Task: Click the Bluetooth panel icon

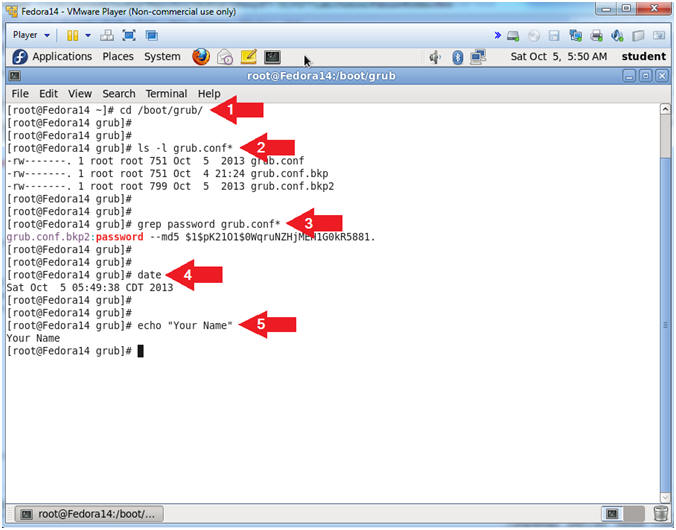Action: (457, 57)
